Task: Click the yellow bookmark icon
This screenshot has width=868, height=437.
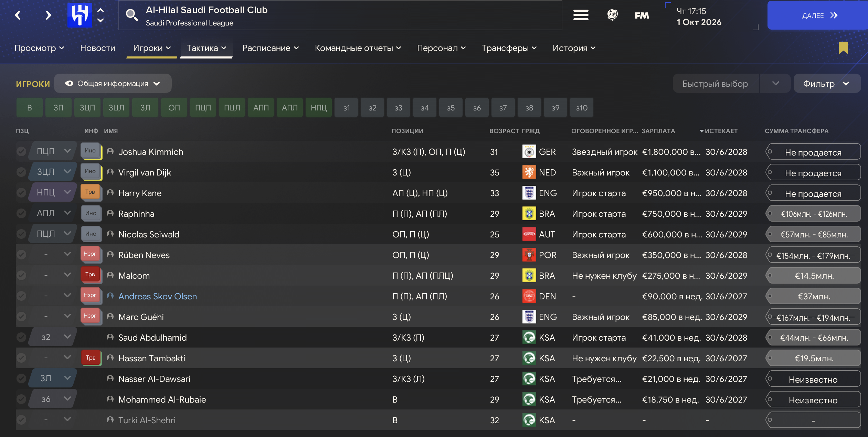Action: 843,48
